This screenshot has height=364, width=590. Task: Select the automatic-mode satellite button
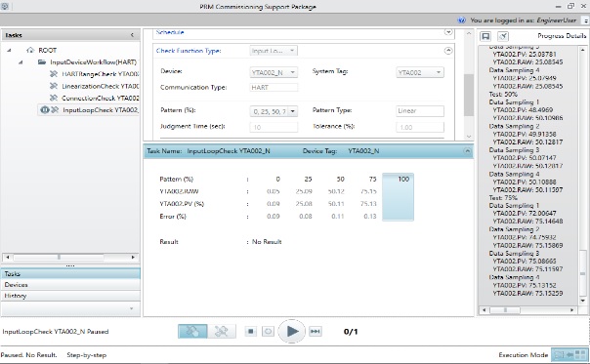(x=221, y=331)
